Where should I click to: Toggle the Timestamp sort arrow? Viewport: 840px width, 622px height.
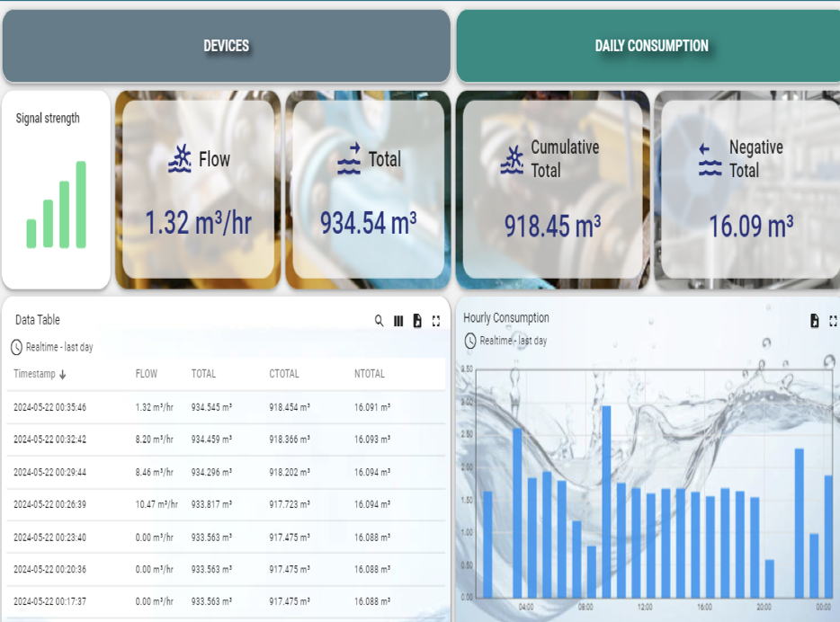(x=64, y=374)
